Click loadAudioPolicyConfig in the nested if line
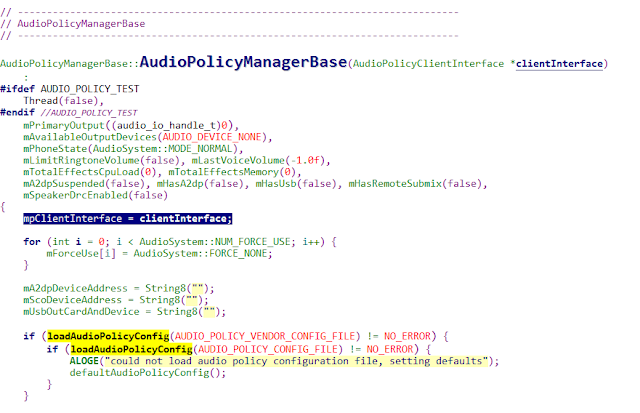 pyautogui.click(x=131, y=349)
